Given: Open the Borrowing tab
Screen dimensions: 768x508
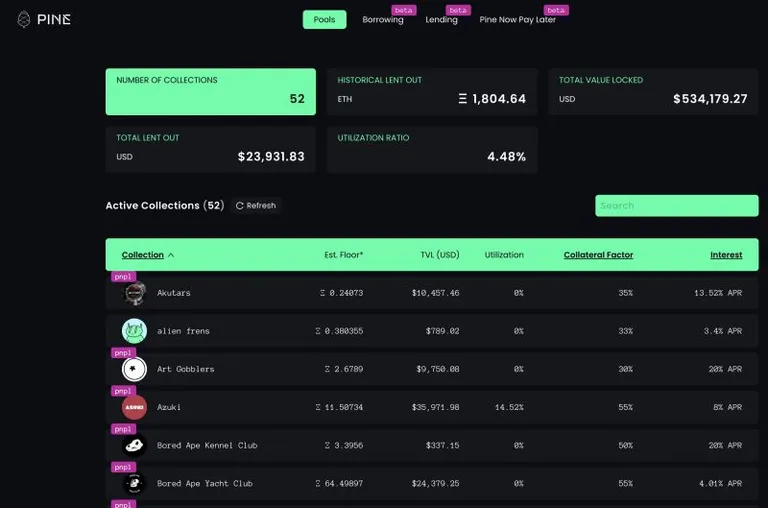Looking at the screenshot, I should coord(383,20).
